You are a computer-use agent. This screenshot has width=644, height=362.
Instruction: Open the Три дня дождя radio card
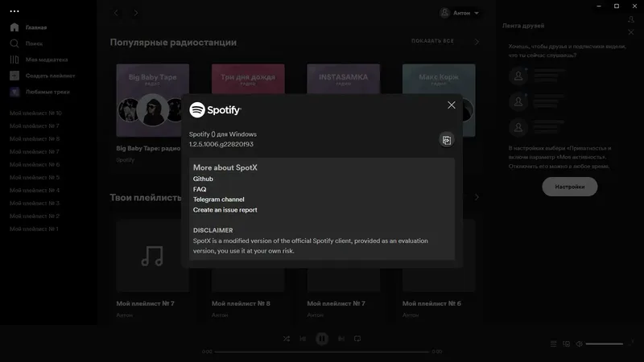(248, 79)
